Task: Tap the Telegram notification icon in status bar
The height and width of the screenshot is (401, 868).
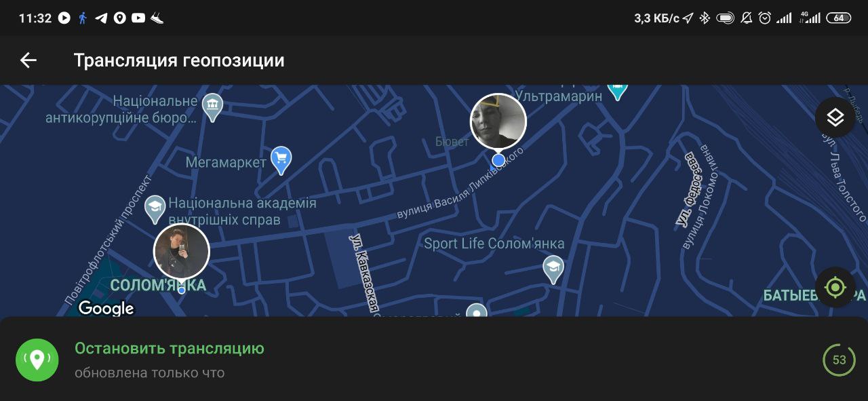Action: tap(101, 18)
